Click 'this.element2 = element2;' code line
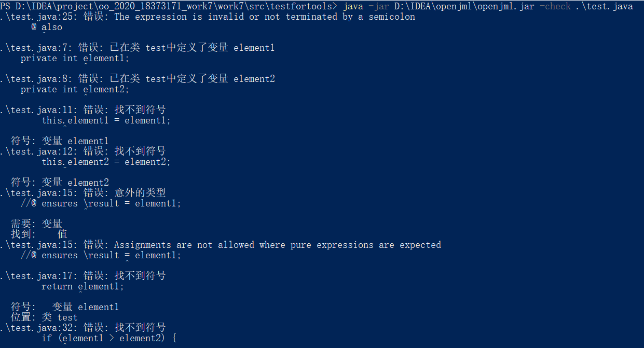This screenshot has width=644, height=348. point(106,162)
